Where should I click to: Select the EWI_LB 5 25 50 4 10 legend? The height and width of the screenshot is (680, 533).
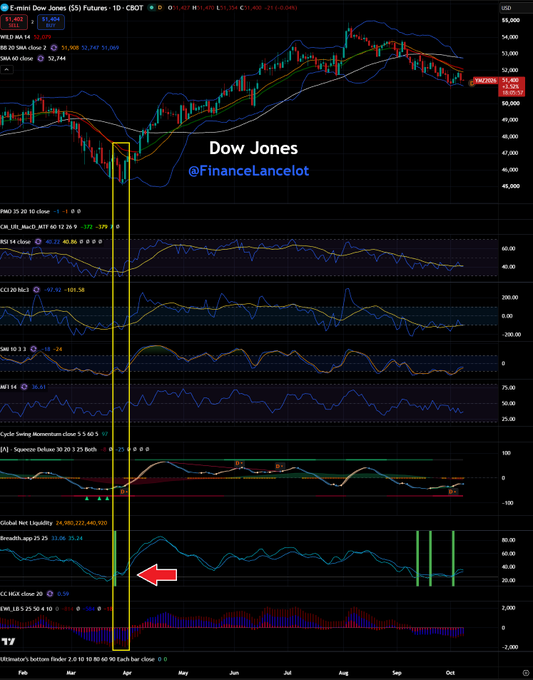point(26,609)
